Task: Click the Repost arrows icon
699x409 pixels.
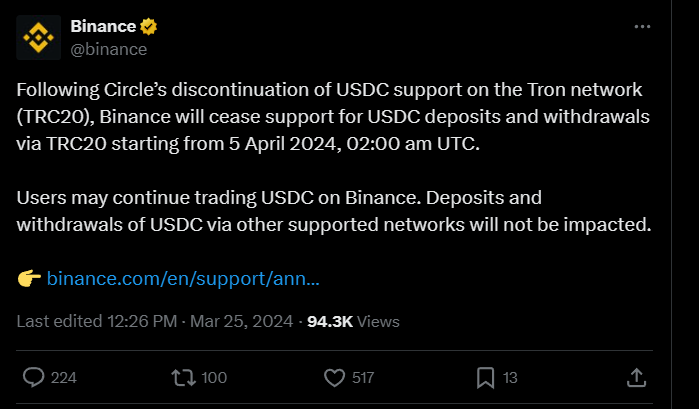Action: (183, 377)
